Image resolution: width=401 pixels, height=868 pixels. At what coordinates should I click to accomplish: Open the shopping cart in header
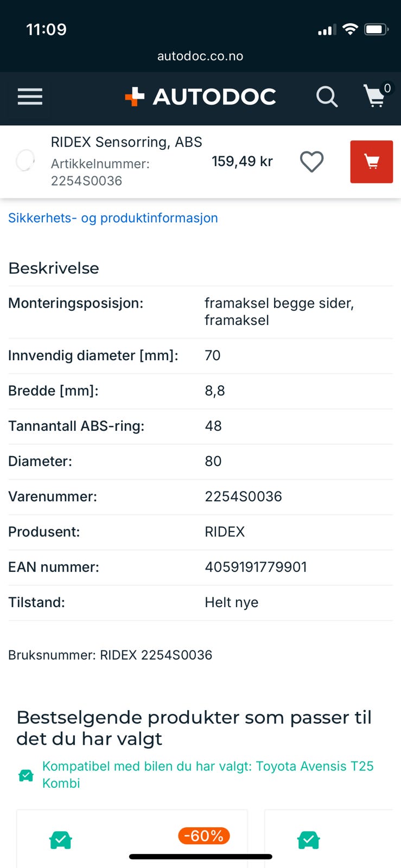pos(375,96)
